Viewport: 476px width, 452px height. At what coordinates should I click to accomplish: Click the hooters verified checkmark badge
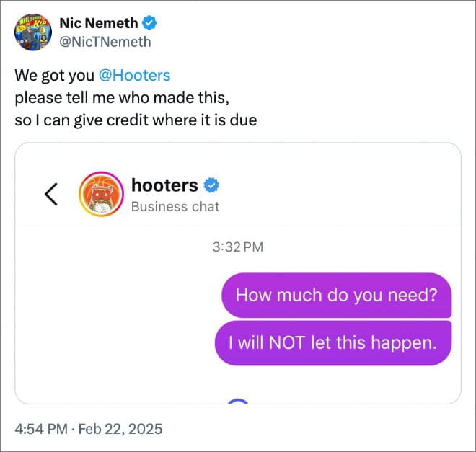211,186
